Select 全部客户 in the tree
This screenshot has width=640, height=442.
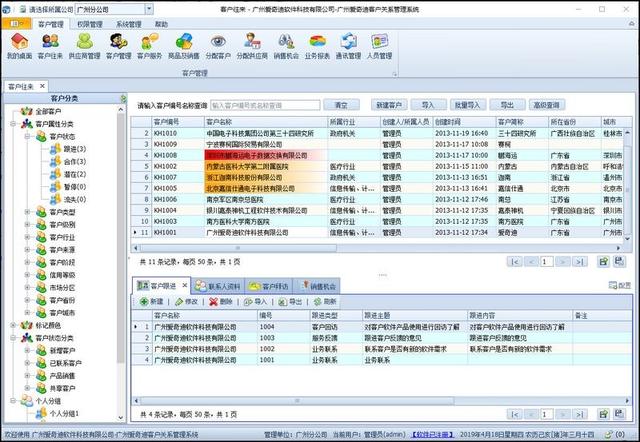[x=48, y=111]
